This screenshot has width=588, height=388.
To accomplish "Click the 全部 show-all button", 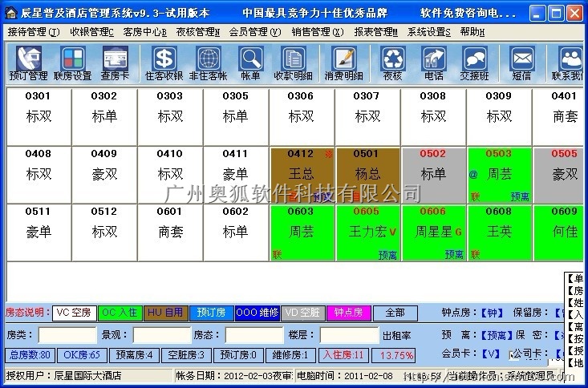I will point(390,313).
